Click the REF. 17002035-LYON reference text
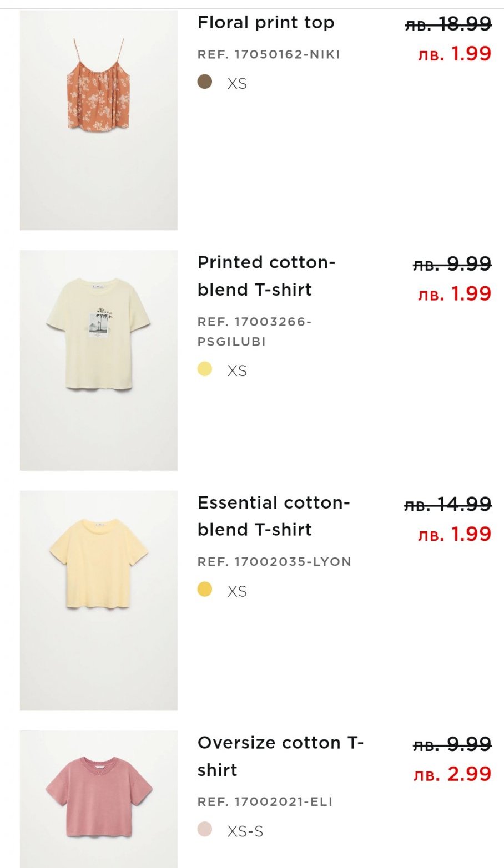 coord(274,562)
